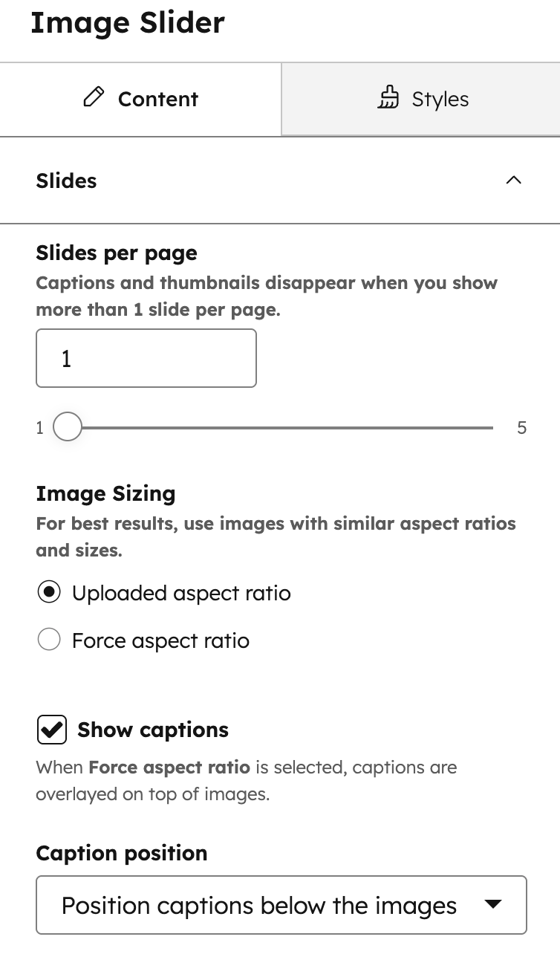Switch to the Content tab
This screenshot has width=560, height=954.
140,99
